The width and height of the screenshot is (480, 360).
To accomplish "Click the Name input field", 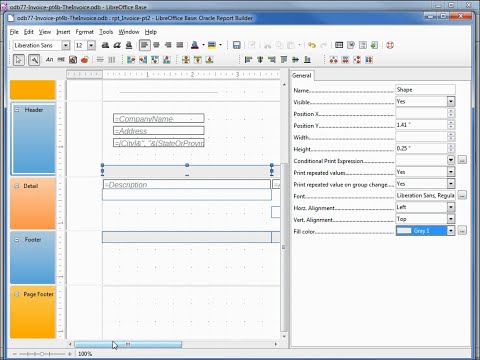I will point(425,90).
